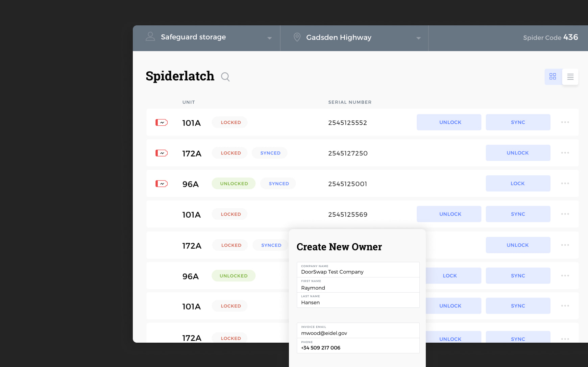Click low battery icon for serial 2545125552

[161, 122]
